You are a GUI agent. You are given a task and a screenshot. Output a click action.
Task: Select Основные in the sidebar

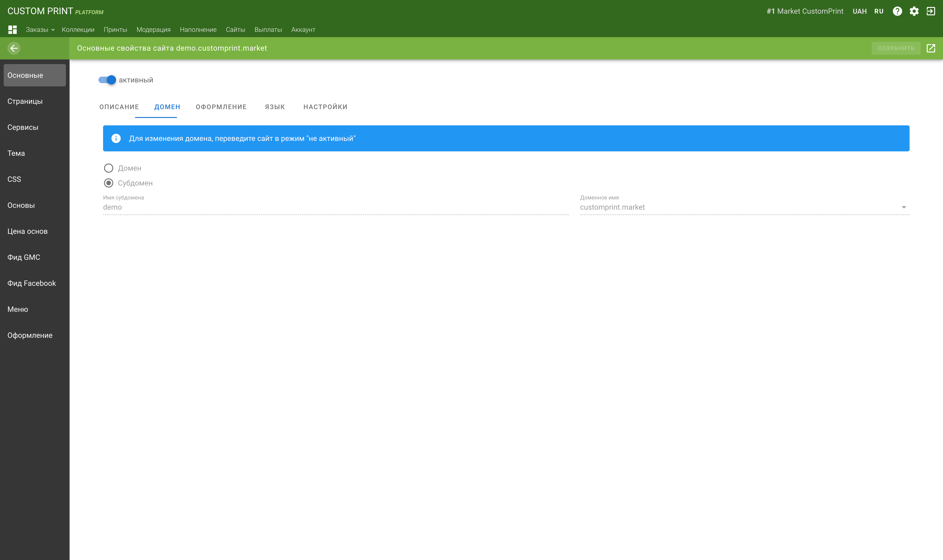point(35,75)
